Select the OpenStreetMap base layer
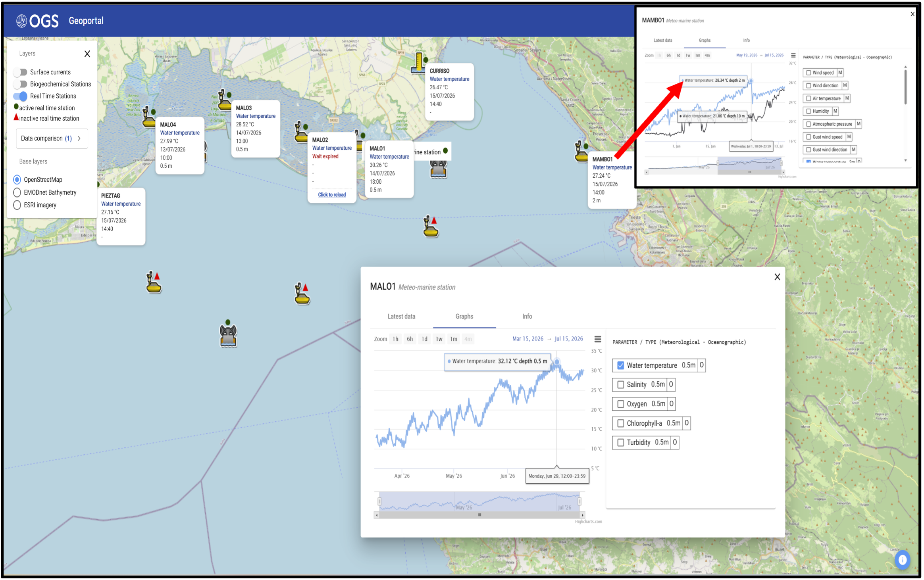Screen dimensions: 924x580 17,180
